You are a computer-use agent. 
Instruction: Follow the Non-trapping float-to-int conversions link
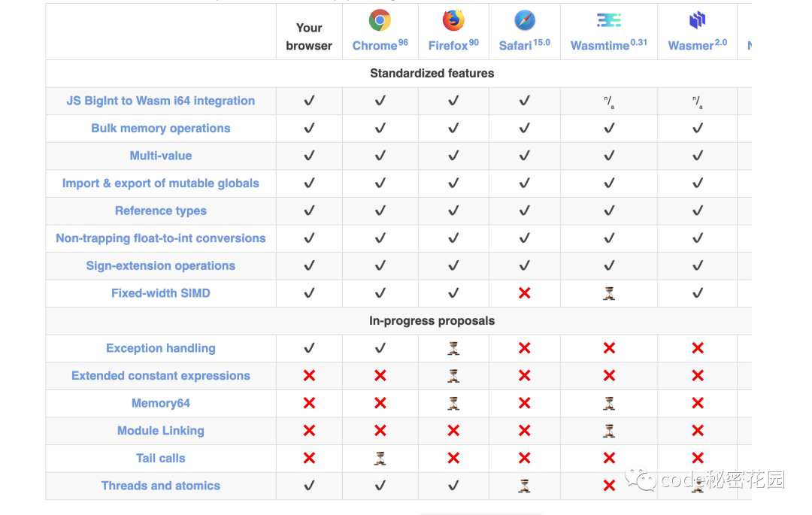tap(161, 238)
